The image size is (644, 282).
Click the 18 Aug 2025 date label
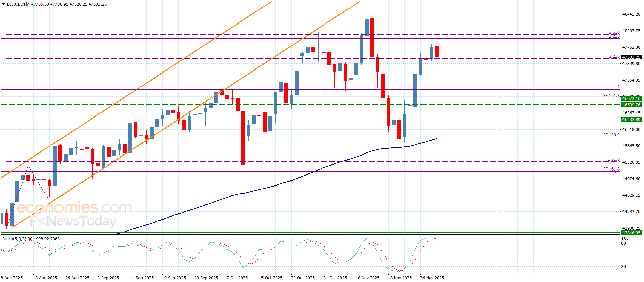45,278
